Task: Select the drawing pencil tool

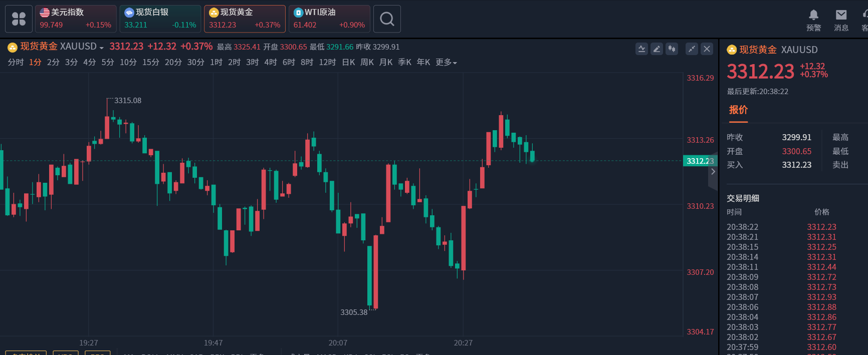Action: click(657, 49)
